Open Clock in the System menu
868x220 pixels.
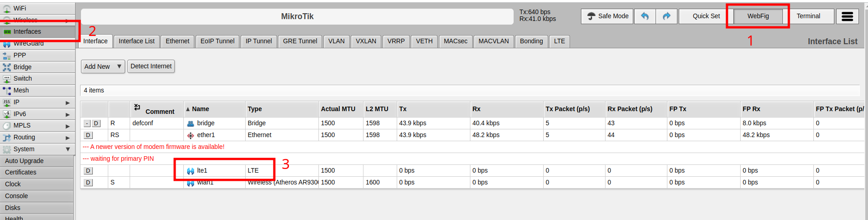coord(37,184)
